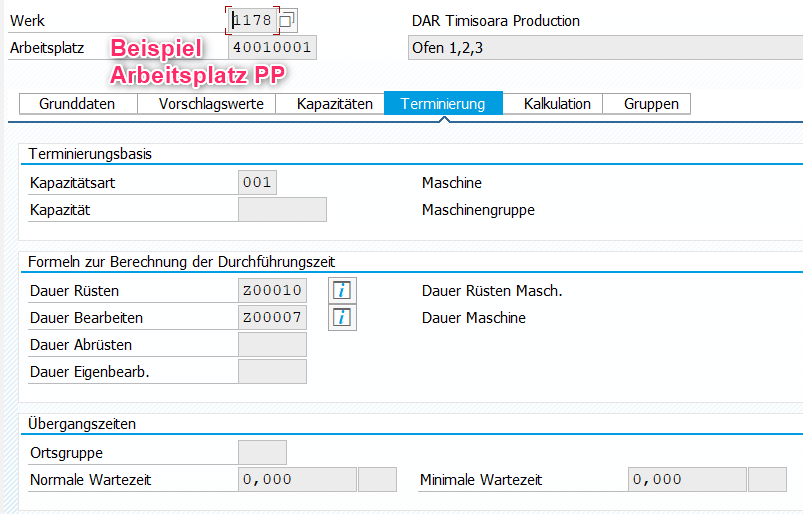Viewport: 803px width, 514px height.
Task: Click the Ortsgruppe input field
Action: tap(262, 453)
